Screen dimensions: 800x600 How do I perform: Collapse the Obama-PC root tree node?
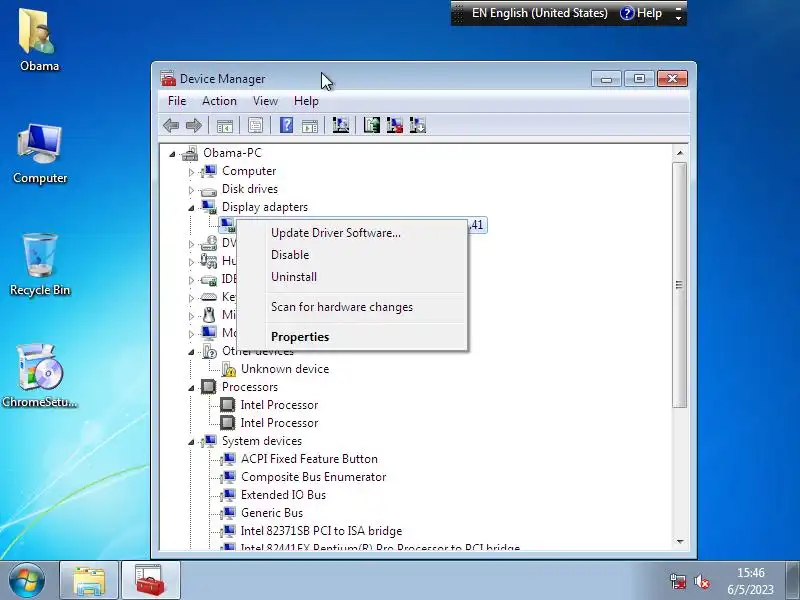click(172, 154)
